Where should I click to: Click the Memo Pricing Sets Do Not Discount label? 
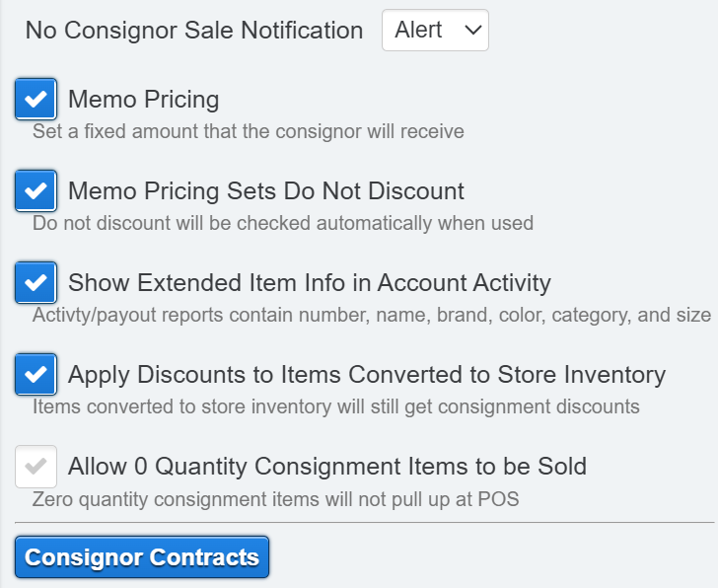point(265,190)
